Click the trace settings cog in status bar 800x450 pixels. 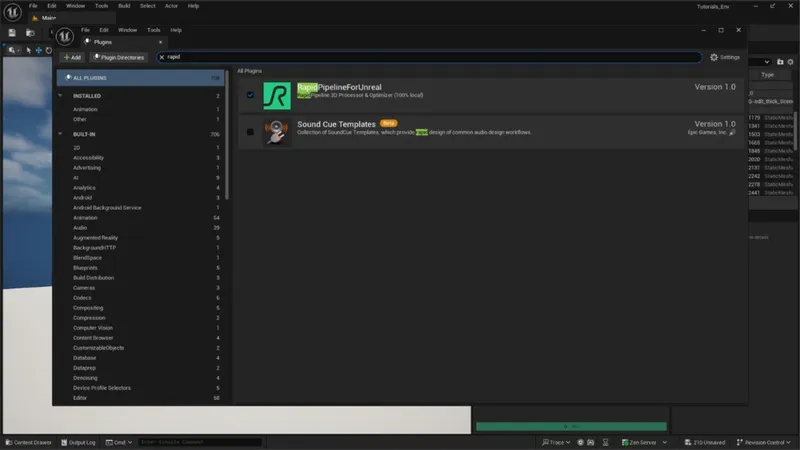pyautogui.click(x=580, y=442)
